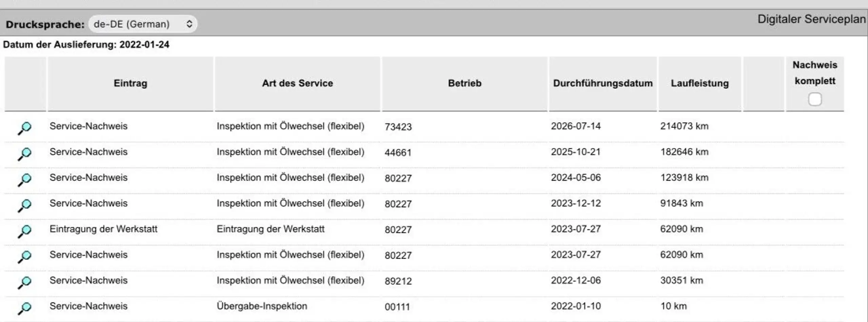Screen dimensions: 868x322
Task: Click the Übergabe-Inspektion service text
Action: pyautogui.click(x=262, y=306)
